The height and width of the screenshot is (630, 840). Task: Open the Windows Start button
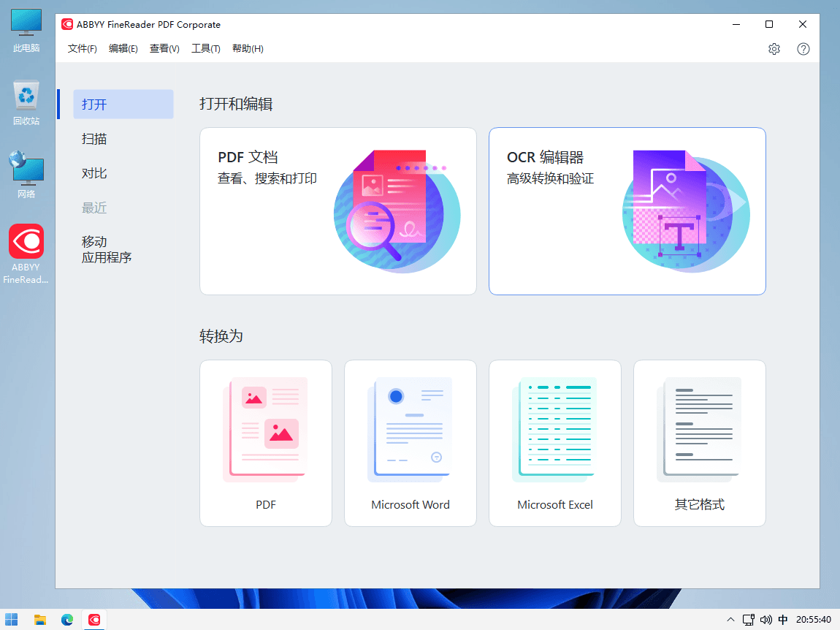(x=11, y=620)
